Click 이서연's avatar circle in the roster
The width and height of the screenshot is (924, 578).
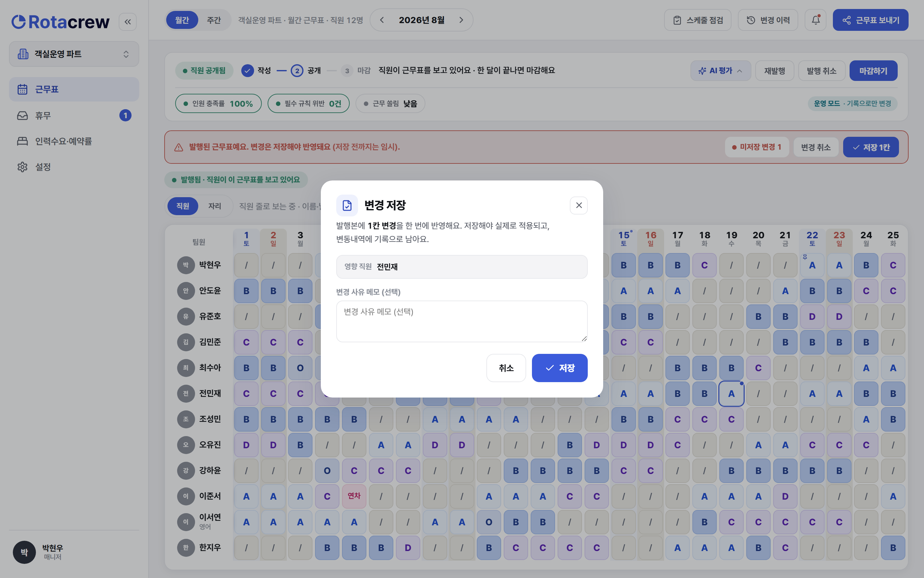(185, 522)
